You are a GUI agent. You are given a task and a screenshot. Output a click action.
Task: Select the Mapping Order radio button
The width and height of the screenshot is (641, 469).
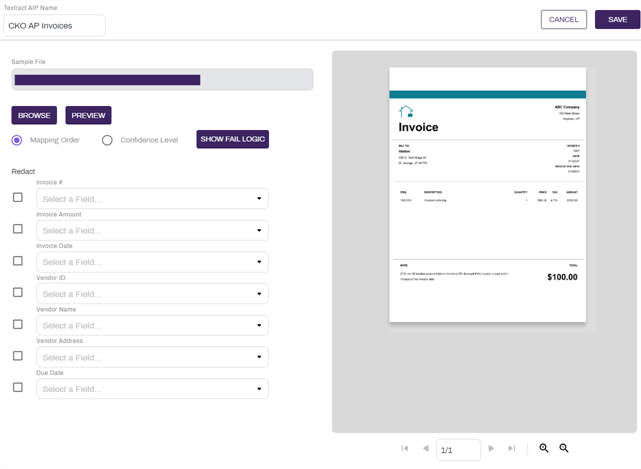click(x=17, y=140)
